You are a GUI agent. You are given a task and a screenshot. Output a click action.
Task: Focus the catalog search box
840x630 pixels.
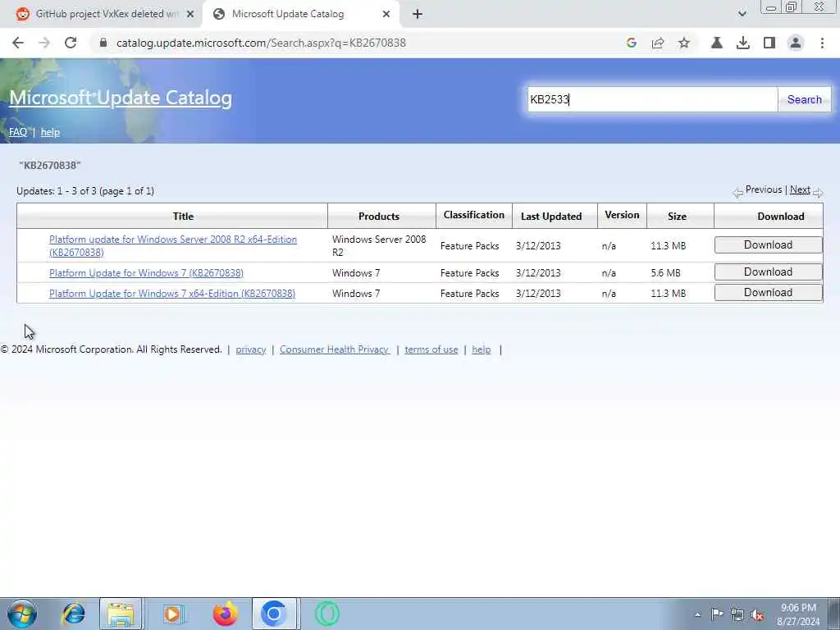click(x=652, y=99)
